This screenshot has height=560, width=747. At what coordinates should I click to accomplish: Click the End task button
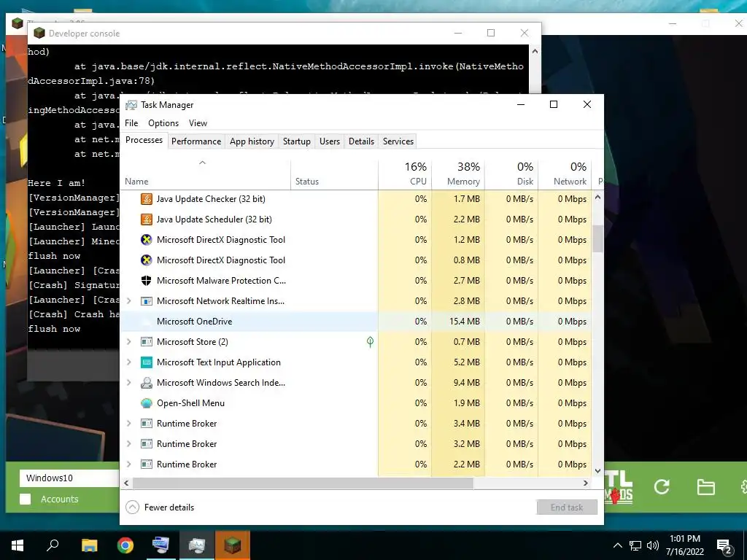pos(567,507)
